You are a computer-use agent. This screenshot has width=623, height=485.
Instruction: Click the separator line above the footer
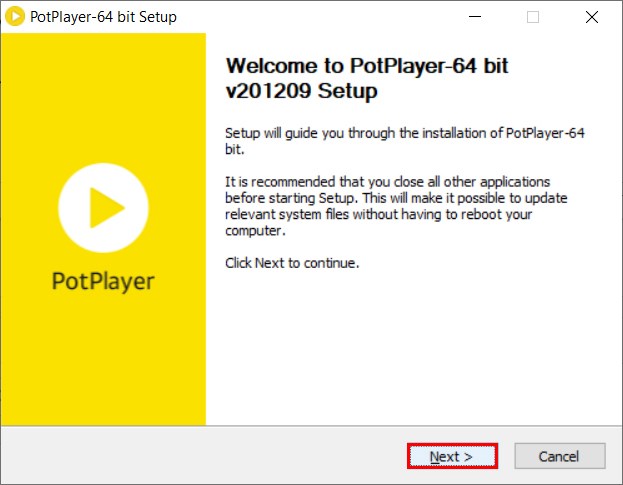311,426
